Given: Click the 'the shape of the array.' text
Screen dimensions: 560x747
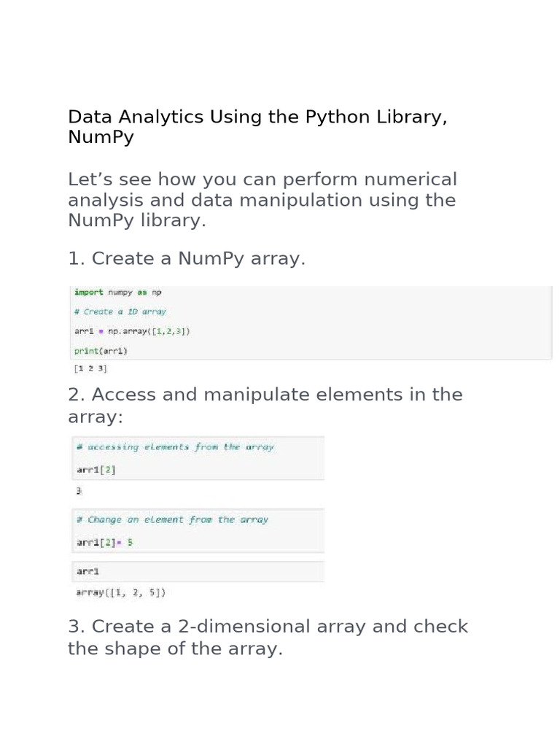Looking at the screenshot, I should [175, 649].
